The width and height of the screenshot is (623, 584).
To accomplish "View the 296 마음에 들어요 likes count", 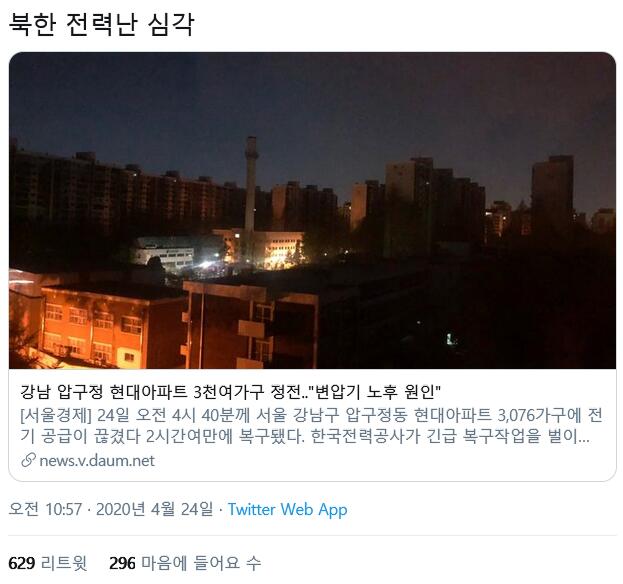I will click(x=185, y=563).
